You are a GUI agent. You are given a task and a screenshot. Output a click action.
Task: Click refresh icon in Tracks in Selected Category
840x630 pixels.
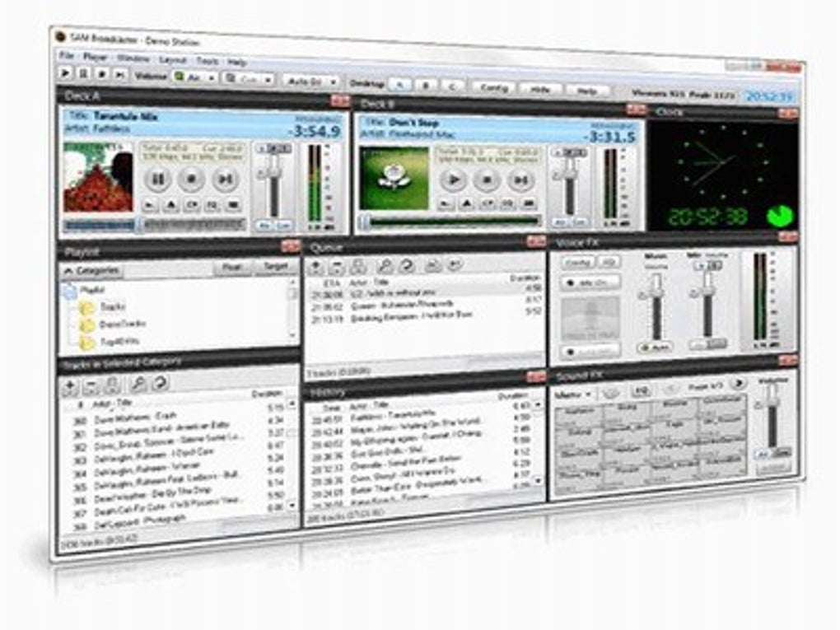click(x=160, y=382)
